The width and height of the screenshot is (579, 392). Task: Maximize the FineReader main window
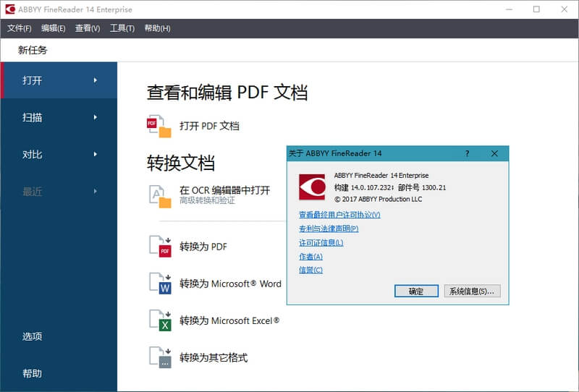click(x=536, y=9)
